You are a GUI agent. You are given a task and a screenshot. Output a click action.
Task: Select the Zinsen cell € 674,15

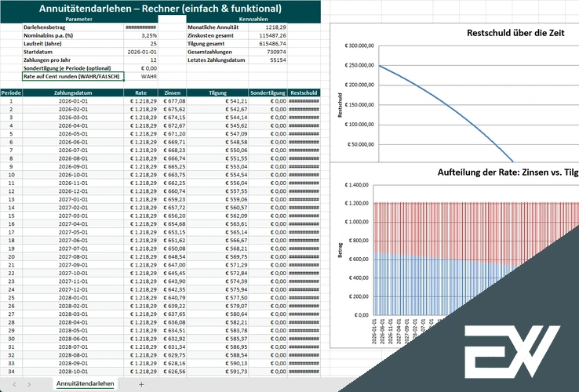(x=172, y=118)
